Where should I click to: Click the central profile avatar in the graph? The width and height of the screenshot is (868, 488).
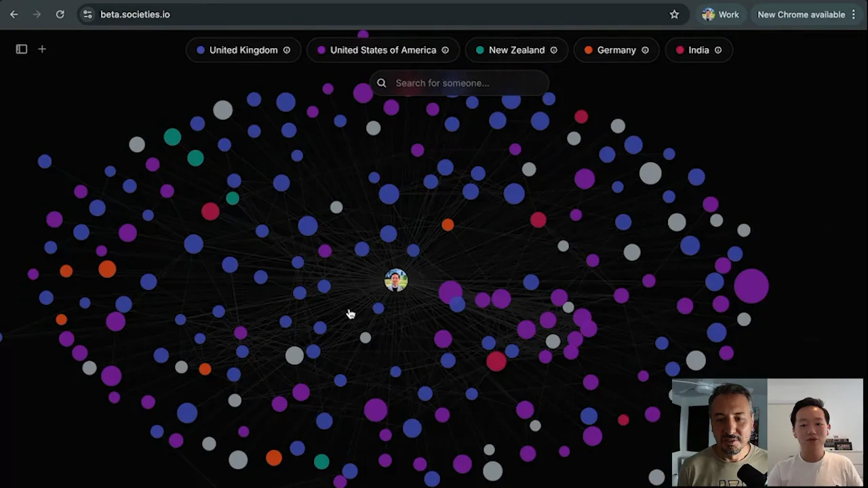tap(395, 280)
